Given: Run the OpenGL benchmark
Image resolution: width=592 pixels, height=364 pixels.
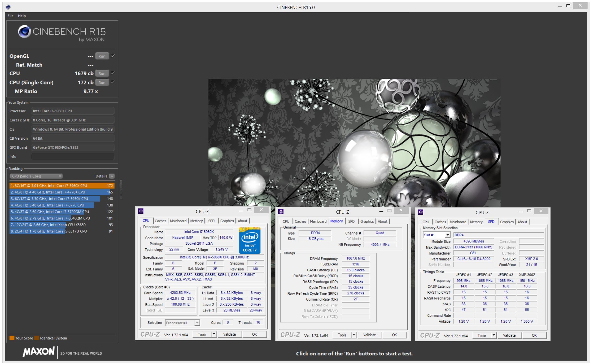Looking at the screenshot, I should pyautogui.click(x=102, y=56).
